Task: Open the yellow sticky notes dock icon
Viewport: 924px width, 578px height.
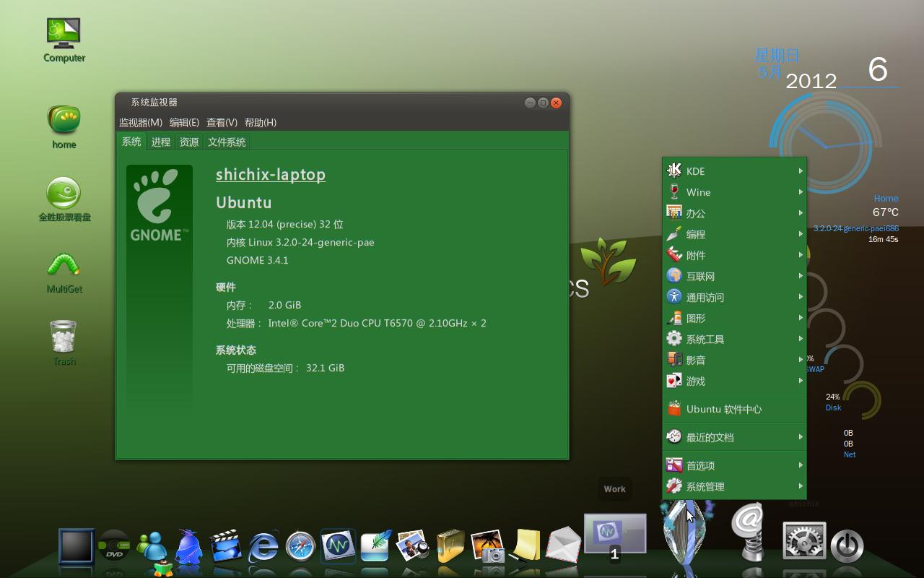Action: click(x=525, y=546)
